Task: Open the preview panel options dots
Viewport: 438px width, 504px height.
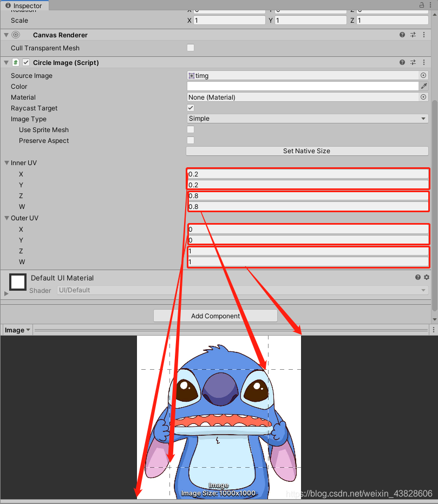Action: click(x=434, y=330)
